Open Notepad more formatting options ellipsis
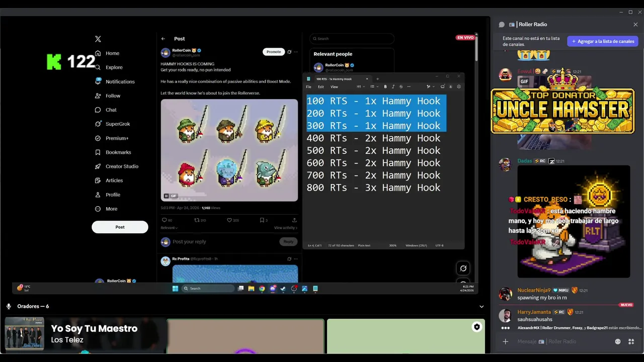Viewport: 644px width, 362px height. pyautogui.click(x=409, y=86)
